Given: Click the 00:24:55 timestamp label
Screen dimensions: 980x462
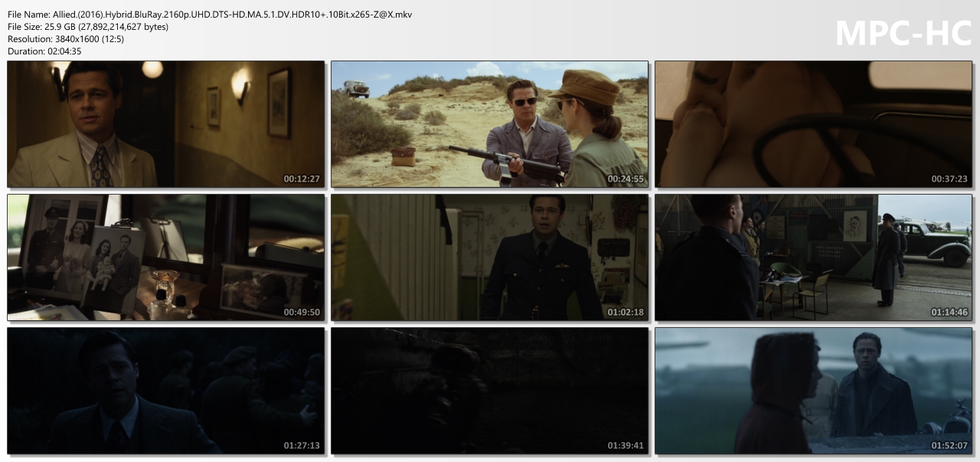Looking at the screenshot, I should pyautogui.click(x=626, y=179).
